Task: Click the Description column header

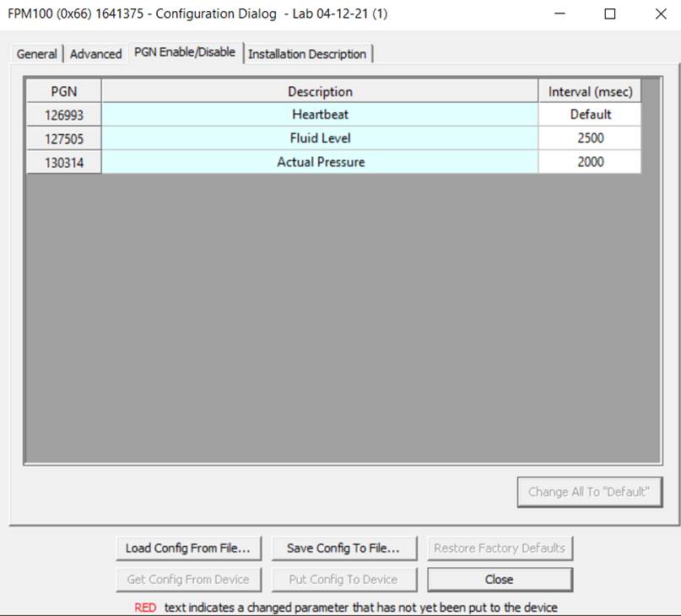Action: click(x=320, y=91)
